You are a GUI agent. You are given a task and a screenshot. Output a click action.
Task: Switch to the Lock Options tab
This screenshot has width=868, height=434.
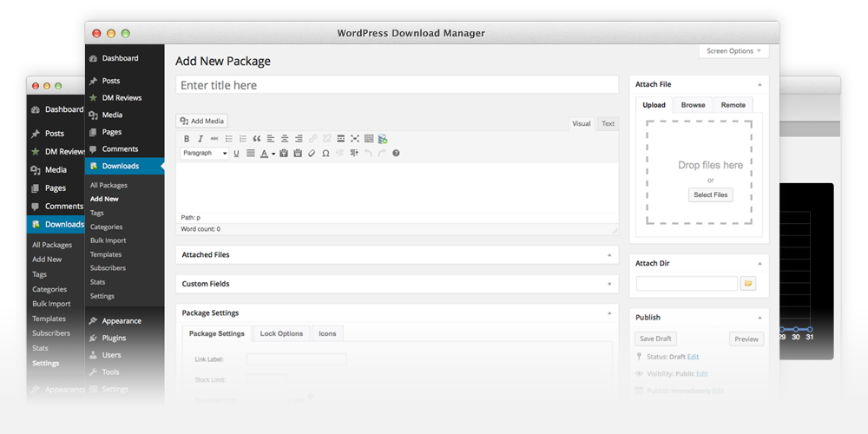281,333
